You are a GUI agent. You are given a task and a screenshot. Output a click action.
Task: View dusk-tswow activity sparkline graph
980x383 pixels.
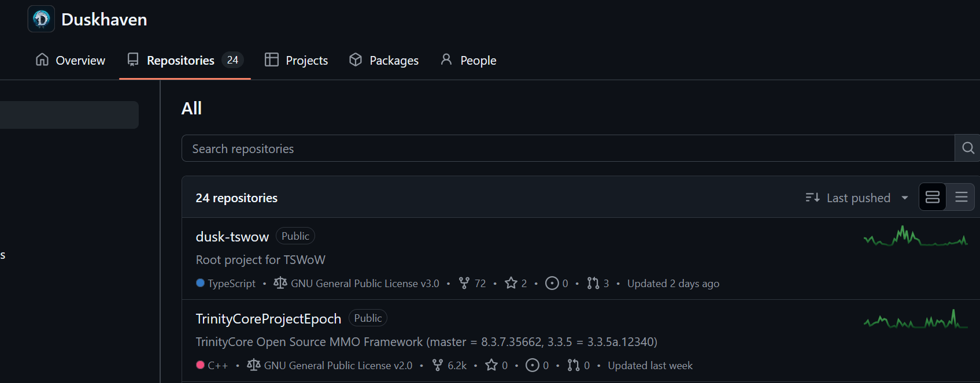[915, 237]
